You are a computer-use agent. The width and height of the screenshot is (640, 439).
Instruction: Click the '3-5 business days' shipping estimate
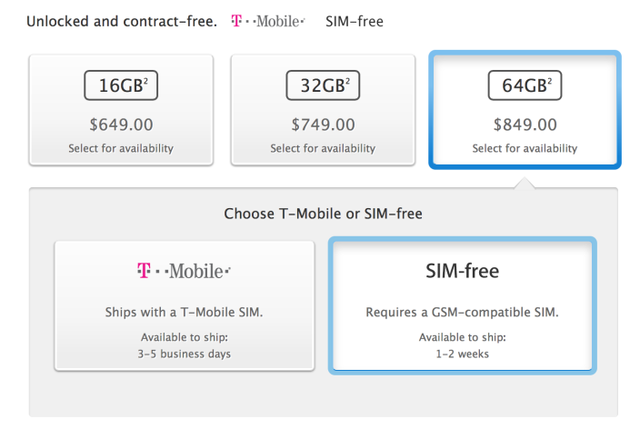point(183,352)
